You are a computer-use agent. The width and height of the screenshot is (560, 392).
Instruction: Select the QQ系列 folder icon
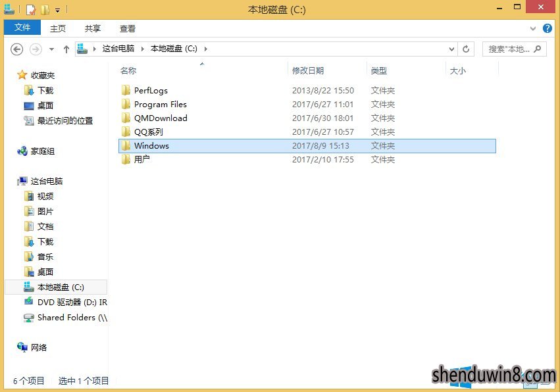point(126,132)
